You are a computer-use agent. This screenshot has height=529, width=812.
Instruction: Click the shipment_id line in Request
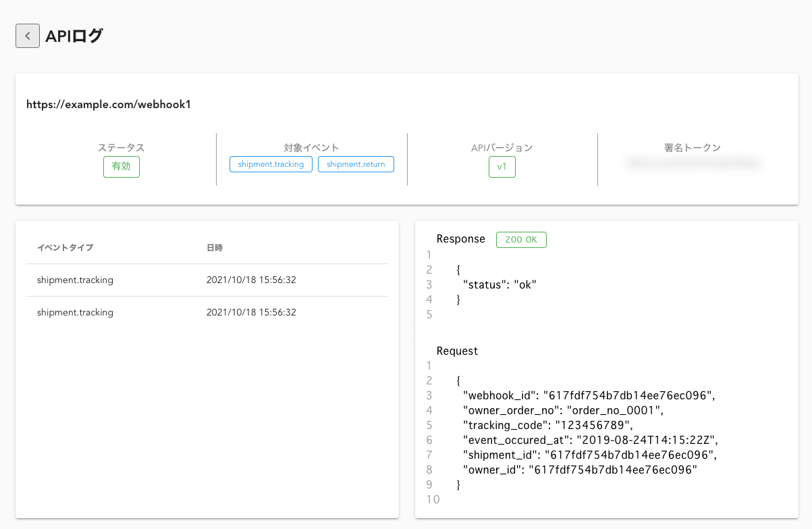click(x=589, y=455)
